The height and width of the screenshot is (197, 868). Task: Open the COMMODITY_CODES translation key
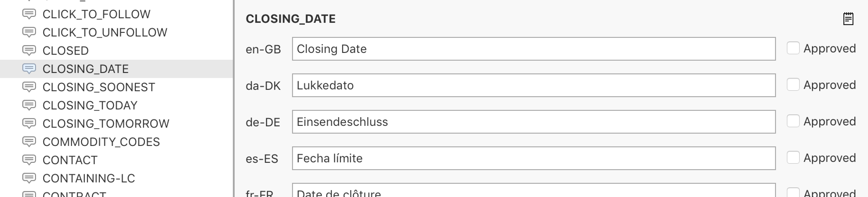tap(101, 142)
